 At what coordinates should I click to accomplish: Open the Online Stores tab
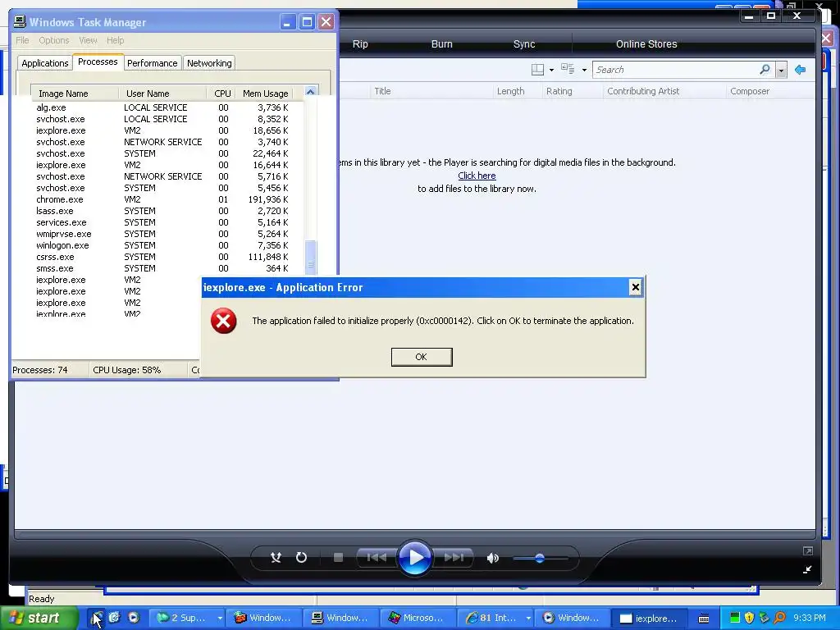point(646,44)
